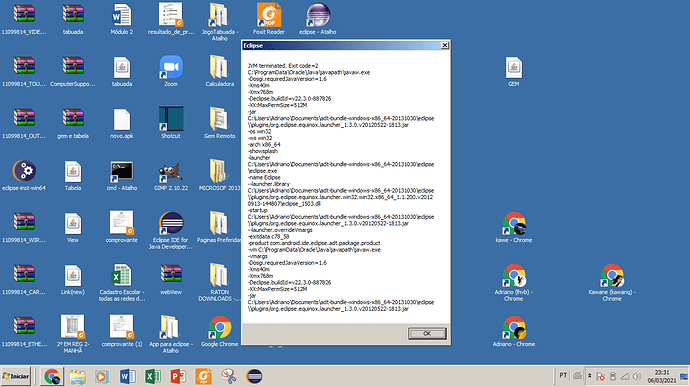Viewport: 690px width, 387px height.
Task: Open the Iniciar start menu
Action: [x=16, y=376]
